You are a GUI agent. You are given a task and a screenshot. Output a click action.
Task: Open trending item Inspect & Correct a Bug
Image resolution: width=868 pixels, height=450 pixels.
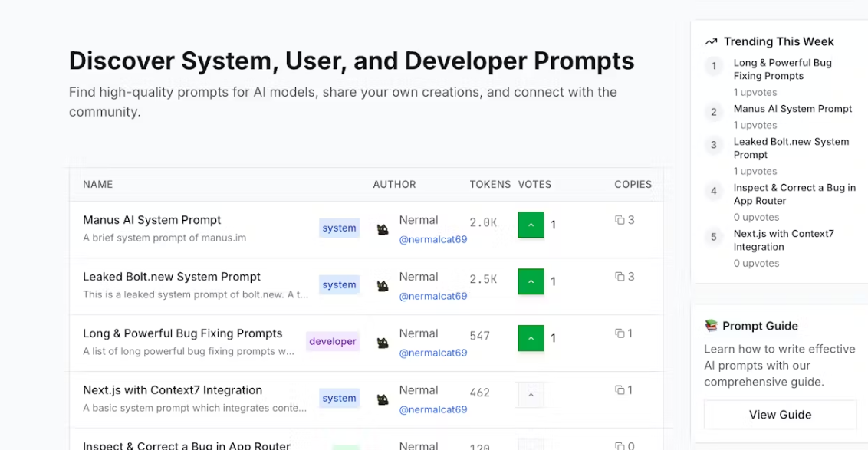tap(794, 194)
